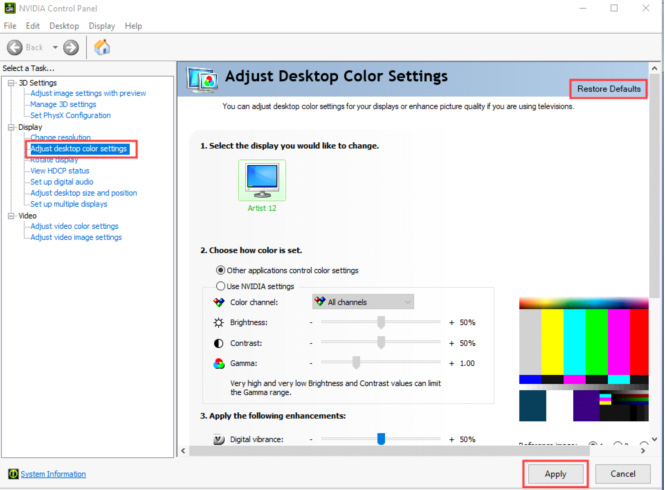
Task: Click the NVIDIA logo in title bar
Action: [10, 8]
